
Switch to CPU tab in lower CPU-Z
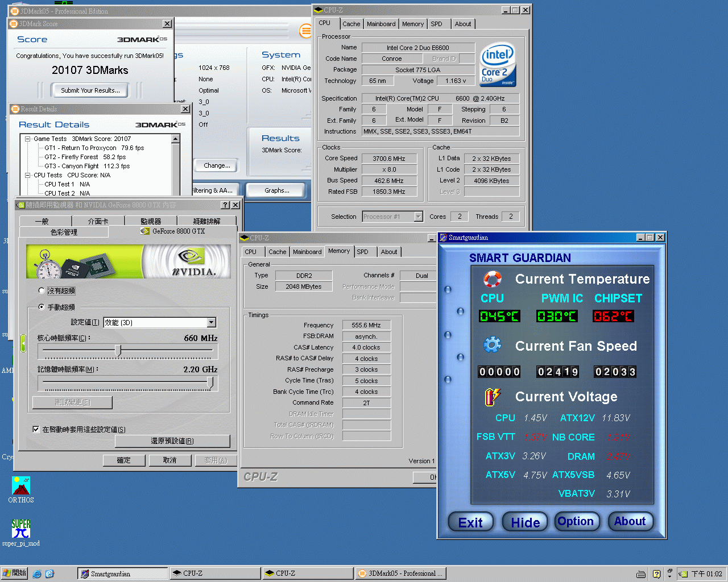click(x=251, y=252)
